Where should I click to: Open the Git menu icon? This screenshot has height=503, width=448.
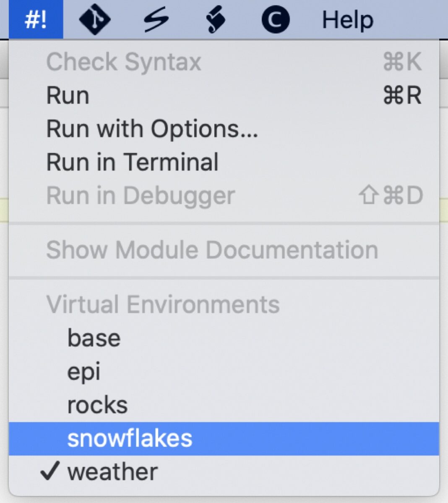point(95,19)
